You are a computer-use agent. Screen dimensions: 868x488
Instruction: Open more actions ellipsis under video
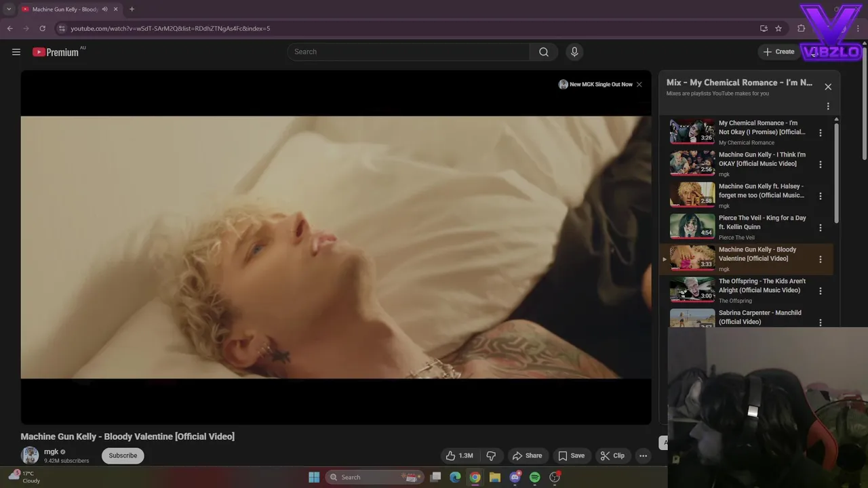click(643, 455)
